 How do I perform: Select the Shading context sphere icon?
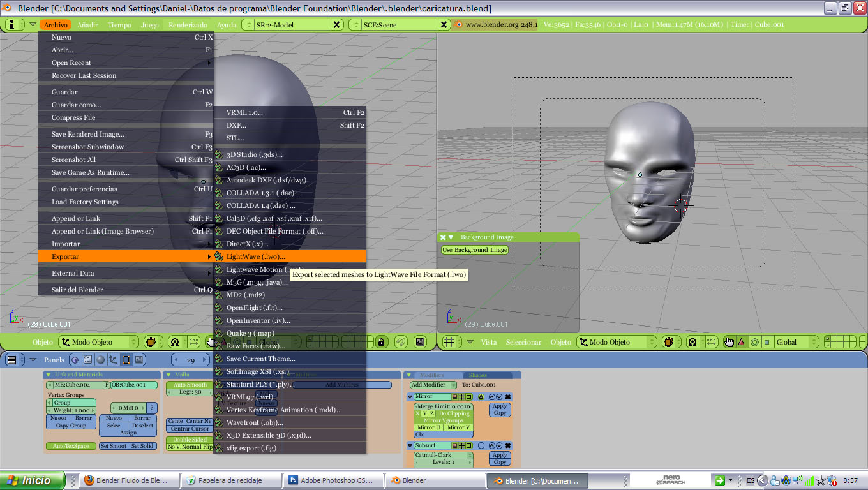(101, 360)
